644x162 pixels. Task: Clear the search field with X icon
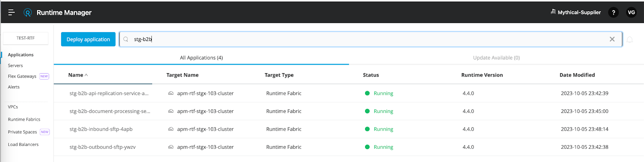[x=612, y=39]
